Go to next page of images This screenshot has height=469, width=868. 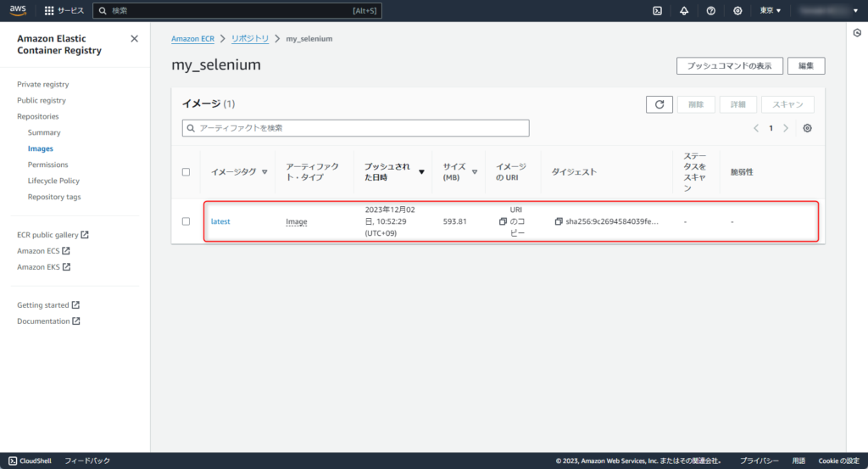786,128
